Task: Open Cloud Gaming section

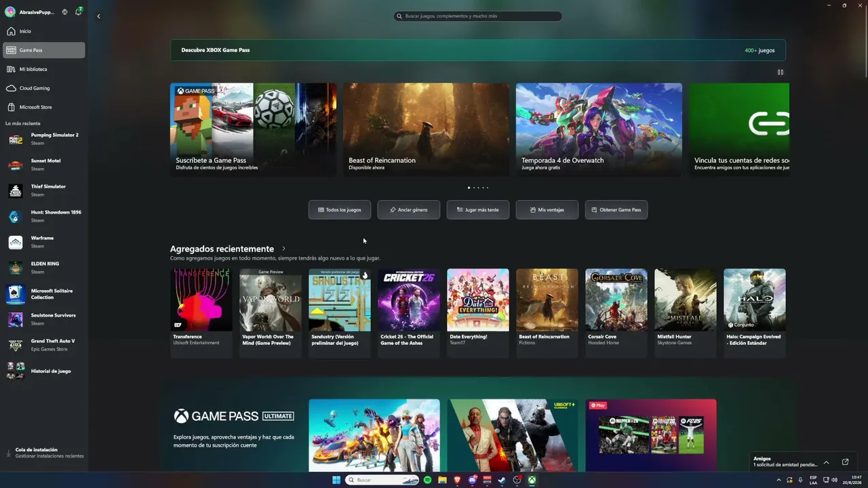Action: [44, 88]
